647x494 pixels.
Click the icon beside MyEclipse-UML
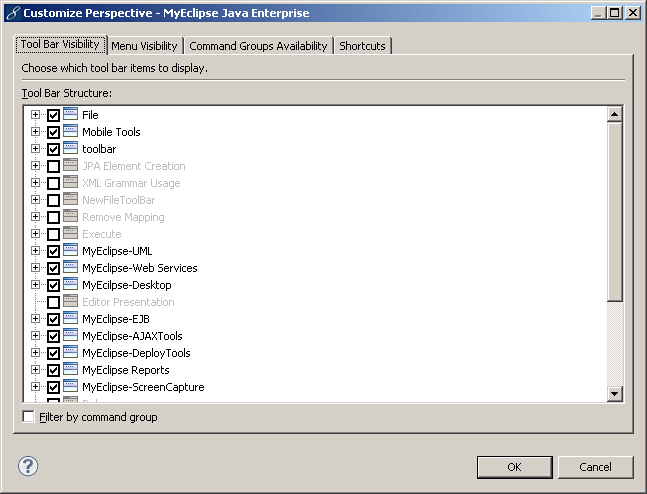tap(71, 250)
